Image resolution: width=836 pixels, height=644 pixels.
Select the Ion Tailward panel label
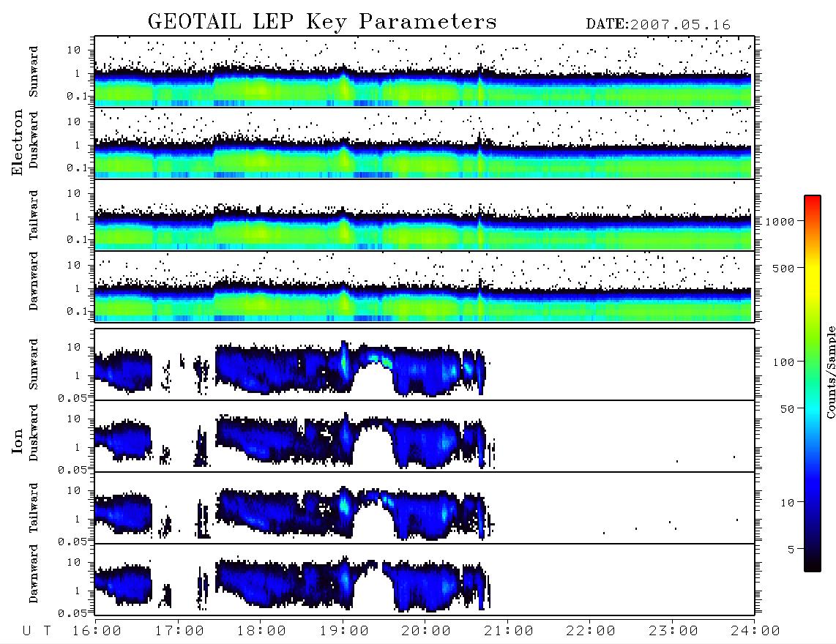click(x=34, y=508)
